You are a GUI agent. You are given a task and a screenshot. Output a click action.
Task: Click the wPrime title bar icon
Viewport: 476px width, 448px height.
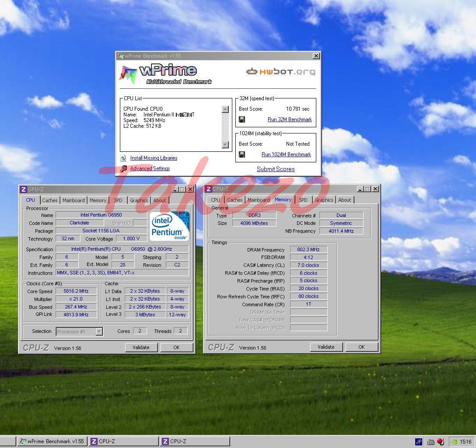121,56
